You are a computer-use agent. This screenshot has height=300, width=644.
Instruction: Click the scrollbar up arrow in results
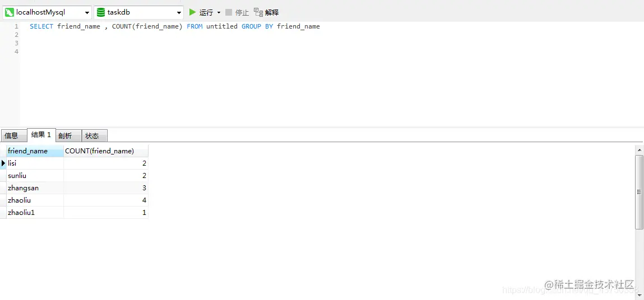point(639,150)
